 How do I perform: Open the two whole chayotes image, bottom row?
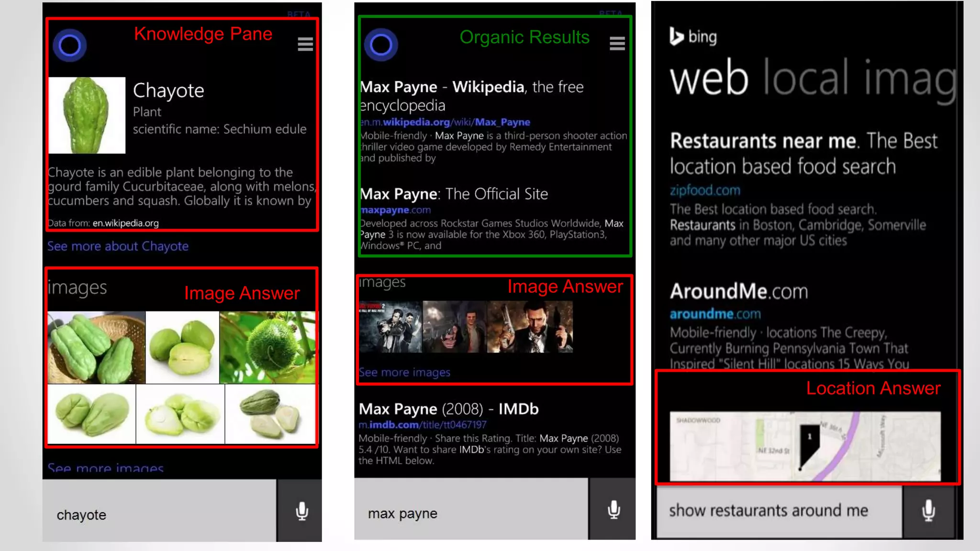92,414
